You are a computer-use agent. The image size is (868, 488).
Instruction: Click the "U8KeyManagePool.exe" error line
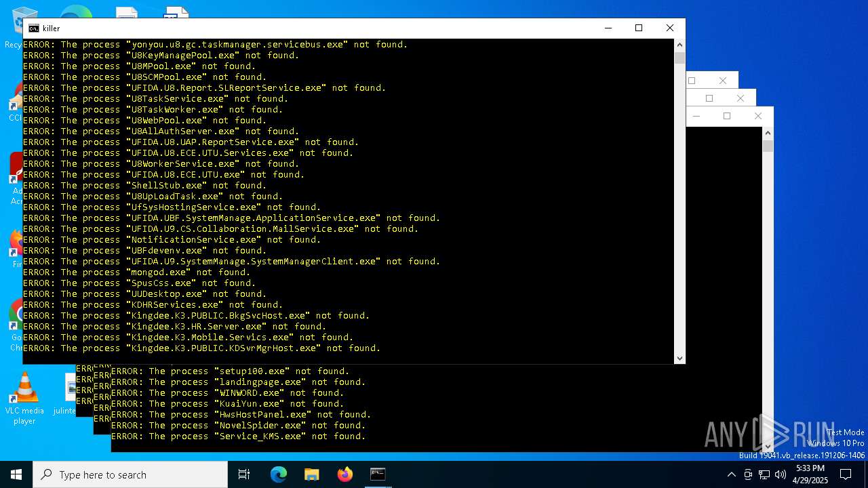pyautogui.click(x=161, y=56)
